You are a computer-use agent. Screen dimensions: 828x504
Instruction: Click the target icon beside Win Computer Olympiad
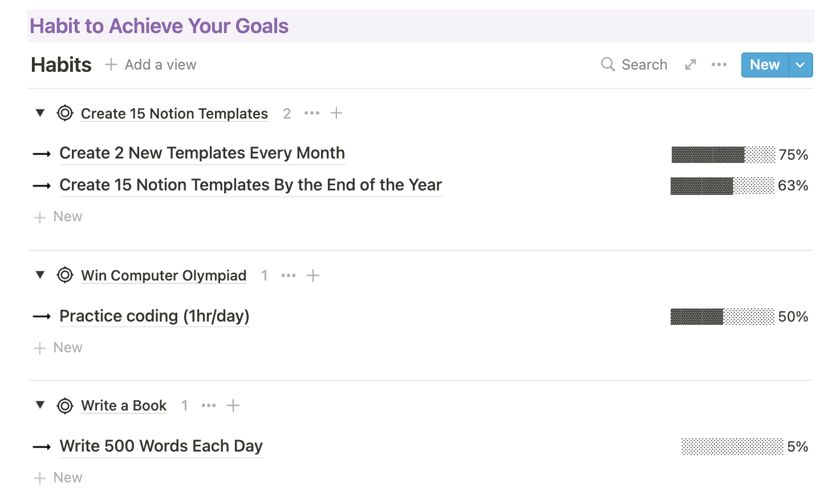(65, 275)
